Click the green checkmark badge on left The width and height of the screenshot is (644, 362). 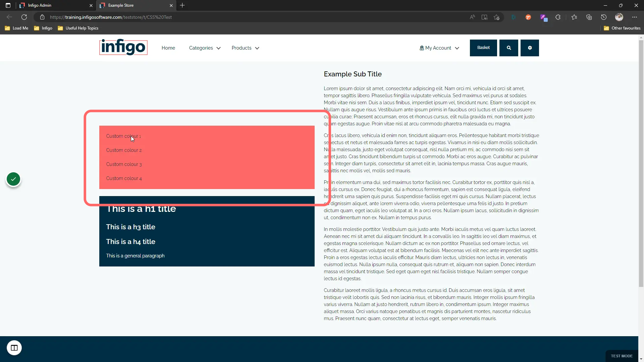(x=13, y=179)
